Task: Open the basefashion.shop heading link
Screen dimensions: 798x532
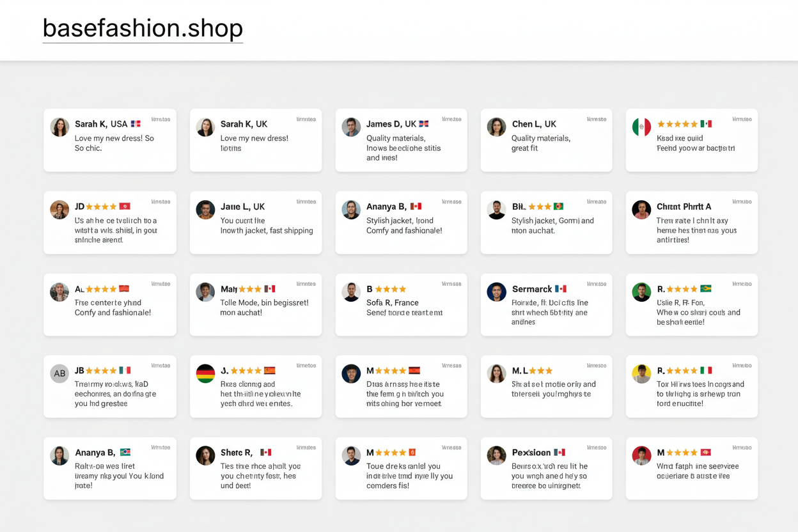Action: (x=142, y=28)
